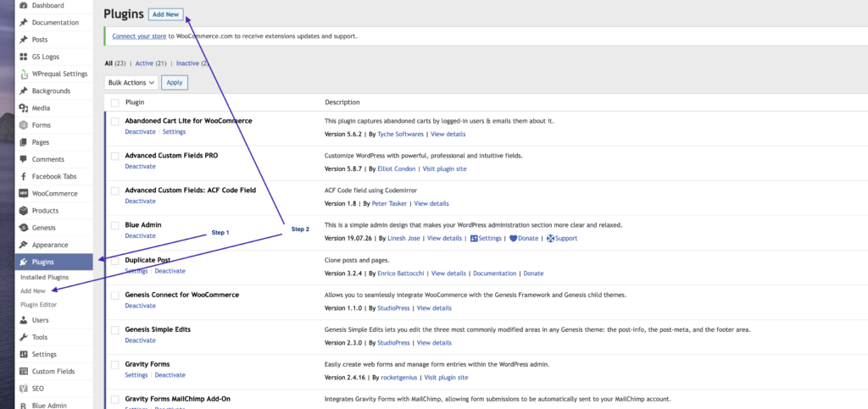Image resolution: width=868 pixels, height=409 pixels.
Task: Click the Custom Fields icon
Action: point(23,372)
